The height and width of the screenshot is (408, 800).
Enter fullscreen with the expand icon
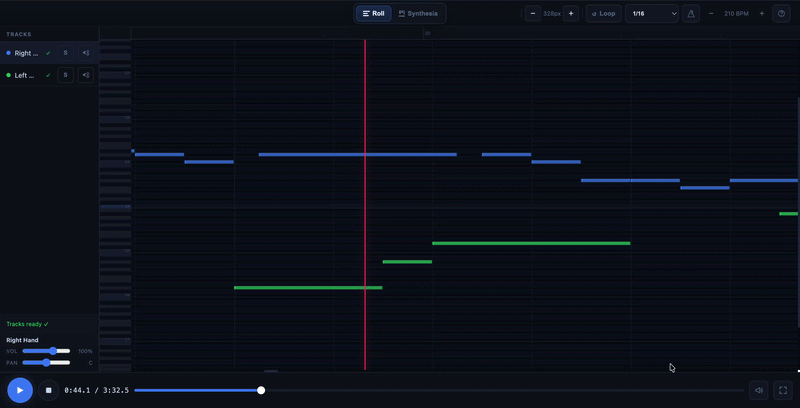point(783,390)
